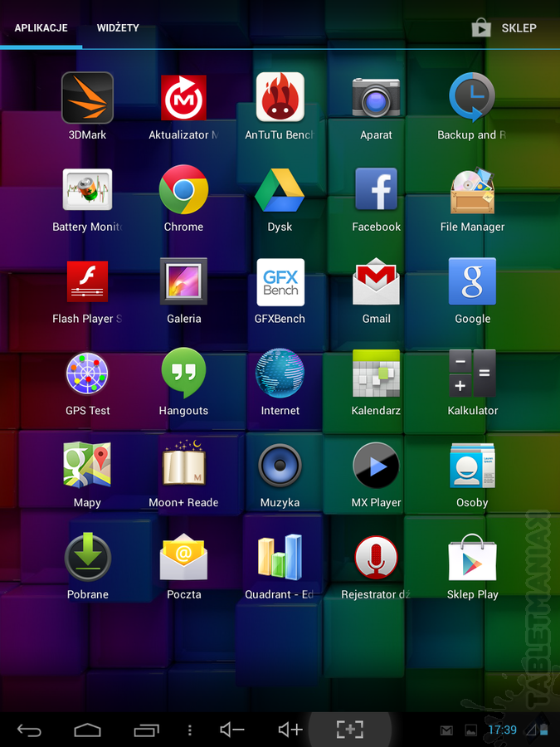This screenshot has height=747, width=560.
Task: Open the three-dot overflow menu
Action: 190,730
